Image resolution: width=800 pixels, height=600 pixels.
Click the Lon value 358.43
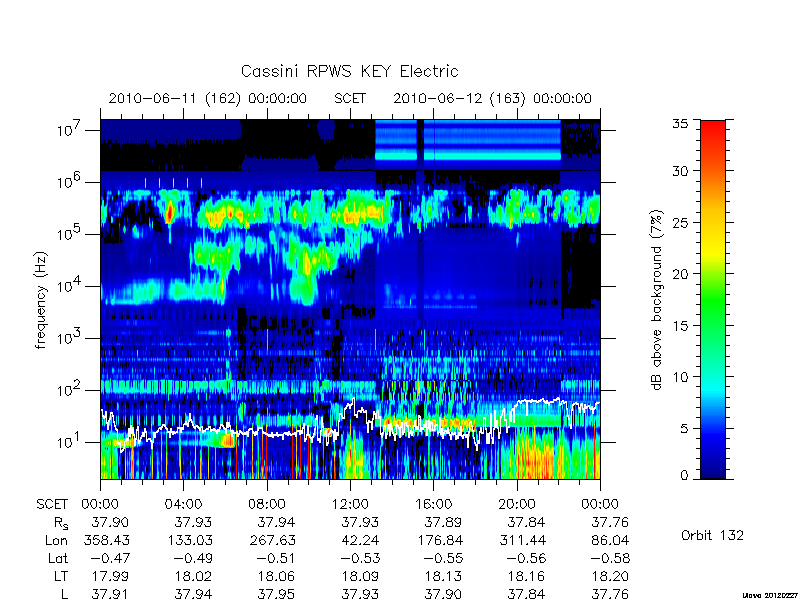pos(107,540)
